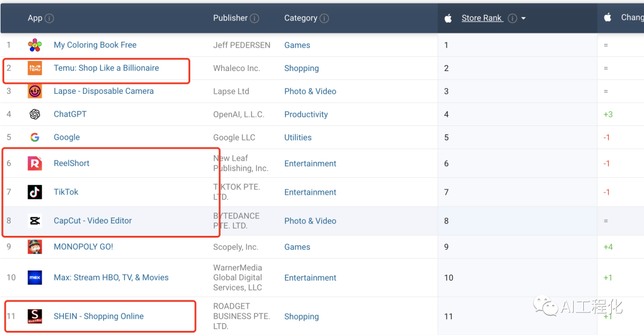644x335 pixels.
Task: Click the +4 change value for MONOPOLY GO!
Action: point(608,247)
